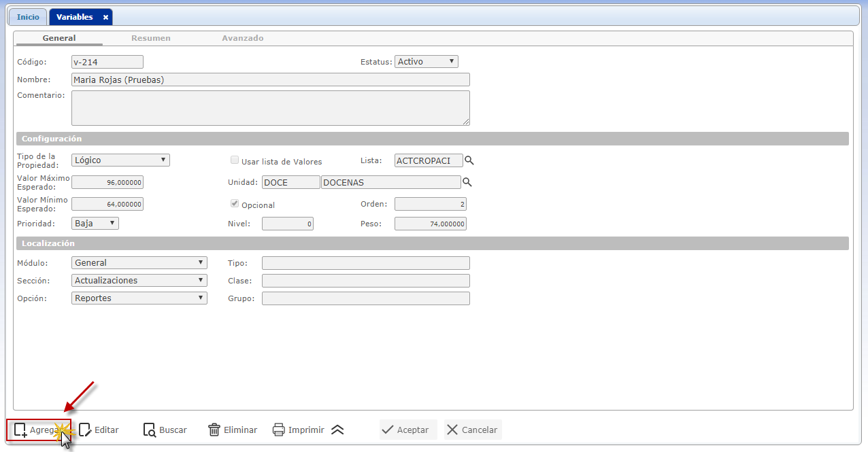Open the Prioridad dropdown

point(95,223)
